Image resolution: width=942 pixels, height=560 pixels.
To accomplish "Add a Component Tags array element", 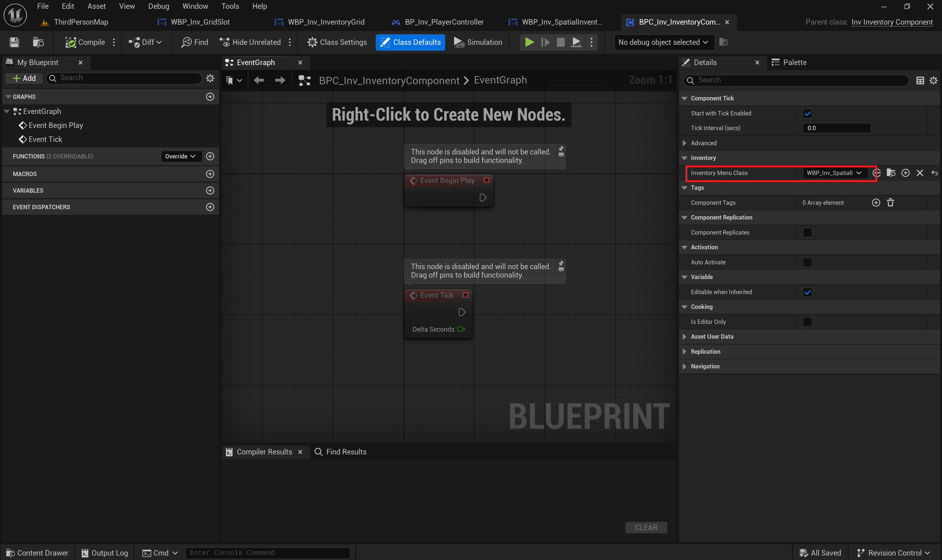I will click(x=876, y=203).
